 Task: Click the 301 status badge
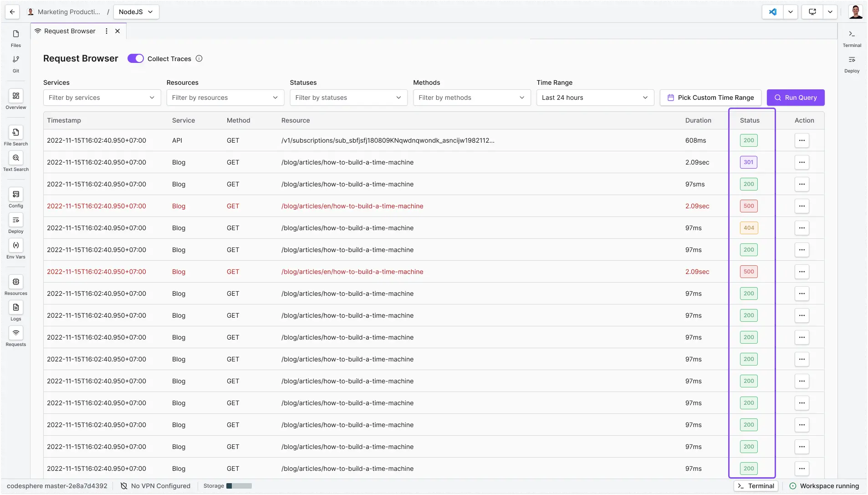click(749, 162)
